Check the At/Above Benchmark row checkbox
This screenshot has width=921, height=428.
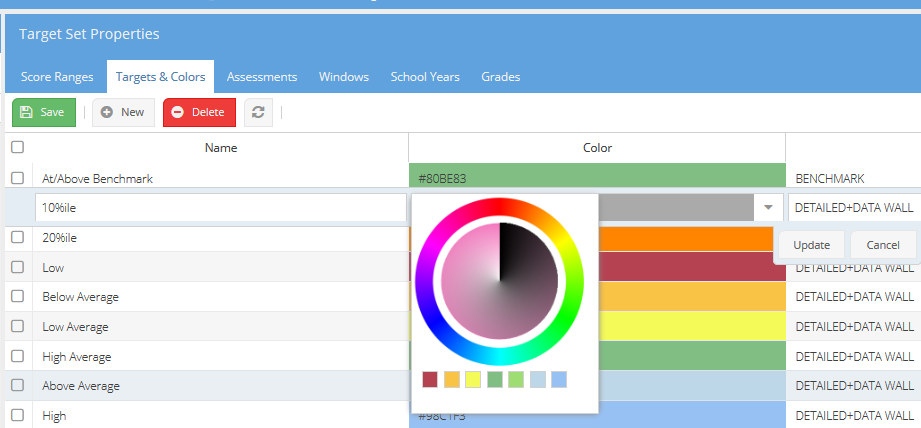tap(18, 178)
